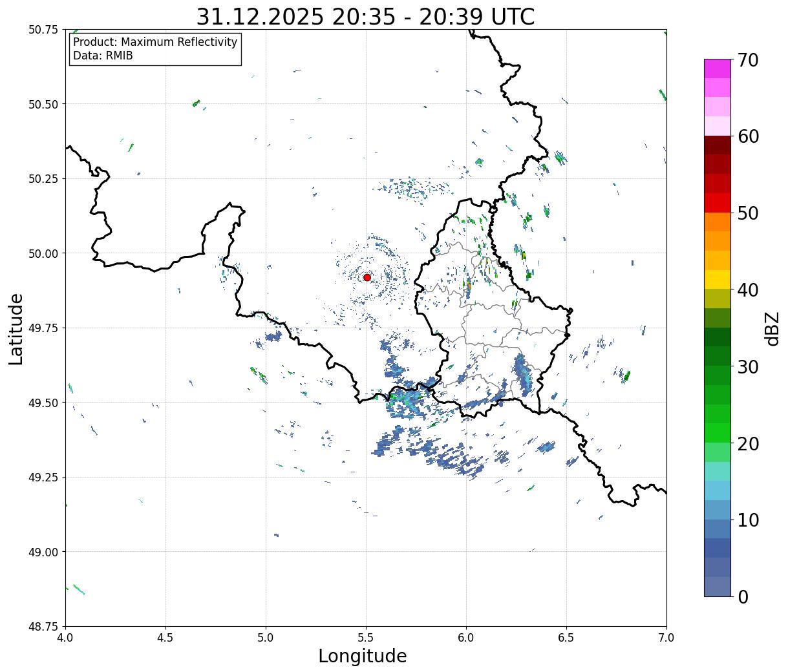Click the colorbar tick value 70
This screenshot has width=788, height=672.
click(748, 60)
